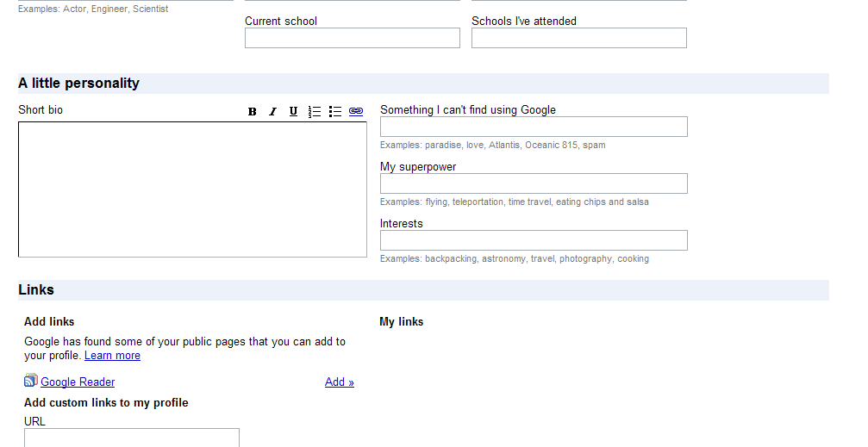Image resolution: width=868 pixels, height=447 pixels.
Task: Click the Short bio label
Action: coord(41,109)
